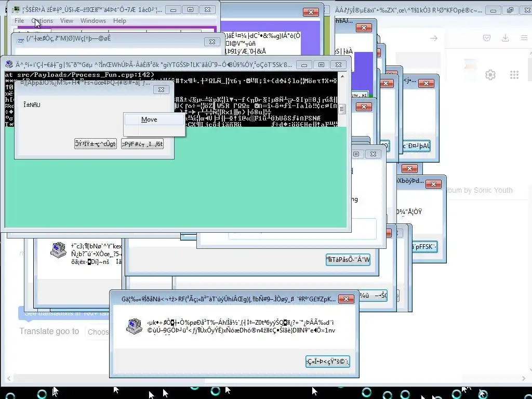
Task: Click the 'Î±NñU' label in the small dialog
Action: [x=32, y=105]
